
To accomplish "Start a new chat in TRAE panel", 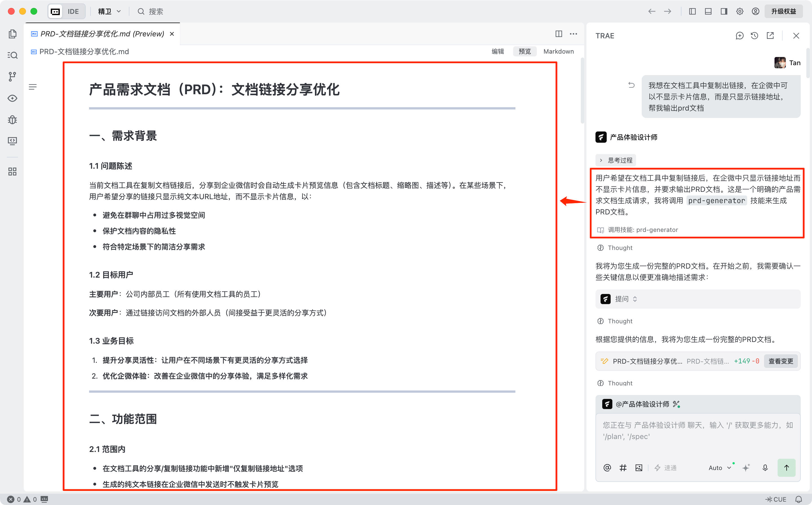I will 740,36.
